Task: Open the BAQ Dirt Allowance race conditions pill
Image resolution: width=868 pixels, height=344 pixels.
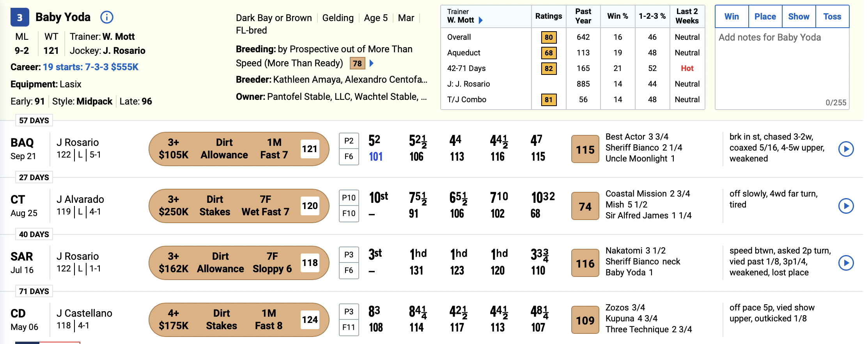Action: click(x=239, y=149)
